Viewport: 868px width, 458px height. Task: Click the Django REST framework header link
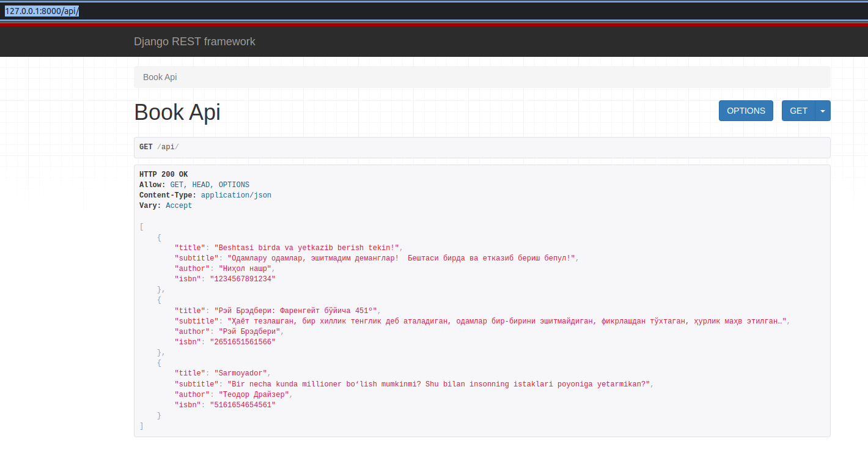[x=194, y=42]
